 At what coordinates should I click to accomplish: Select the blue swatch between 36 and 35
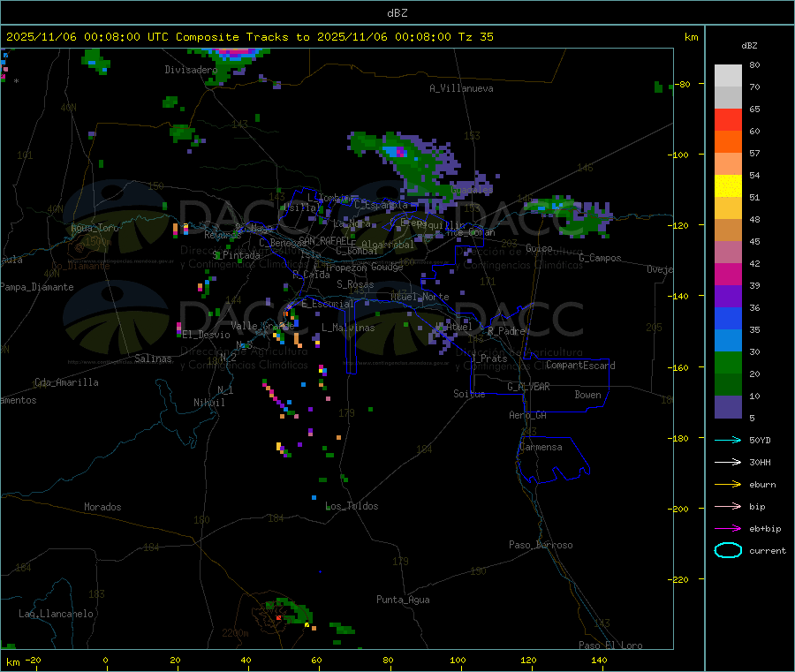click(x=728, y=318)
